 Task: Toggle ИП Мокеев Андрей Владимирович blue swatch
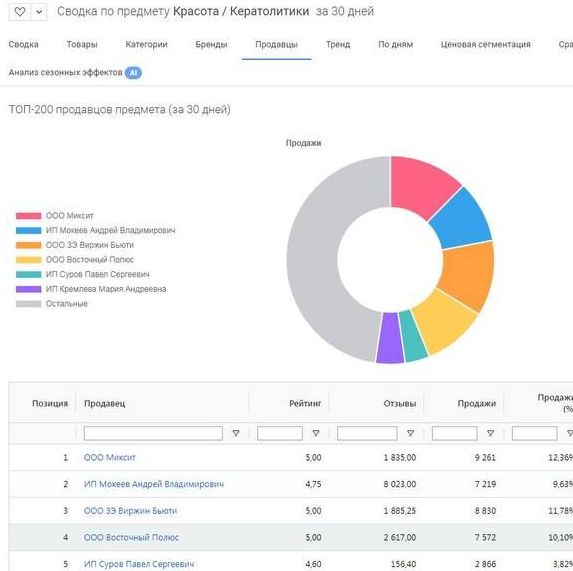coord(29,231)
